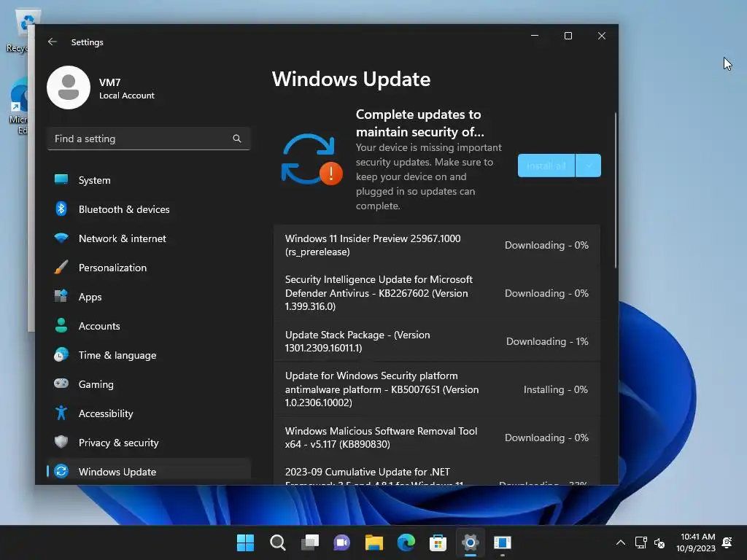747x560 pixels.
Task: Open Task View on the taskbar
Action: (309, 542)
